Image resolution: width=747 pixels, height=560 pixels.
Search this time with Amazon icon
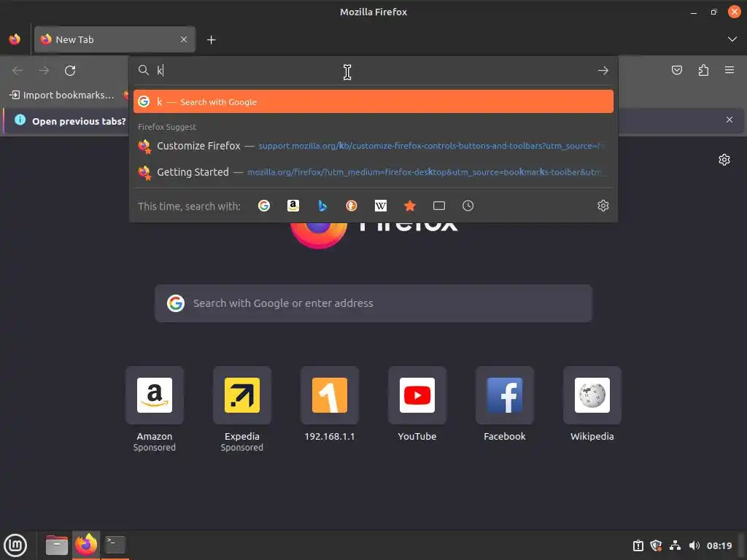[293, 206]
